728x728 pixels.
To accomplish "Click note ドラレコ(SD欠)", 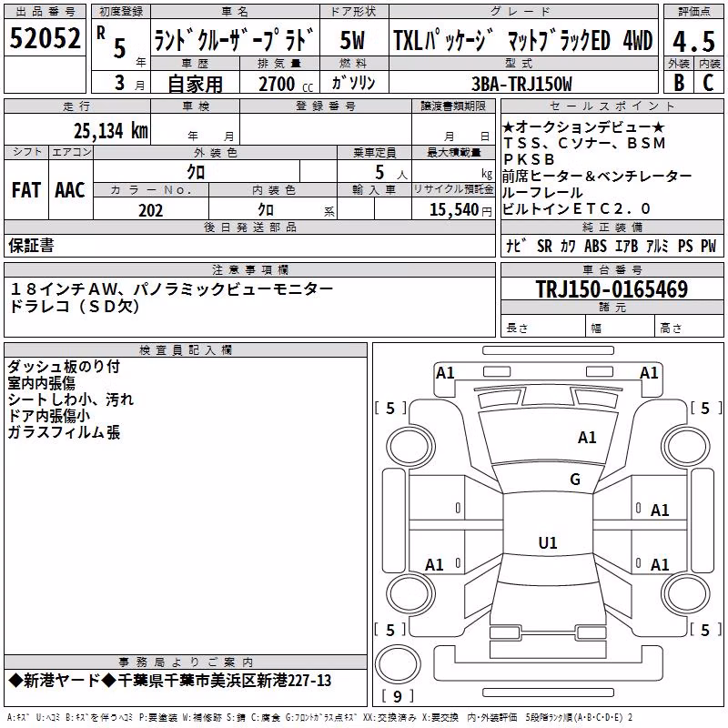I will (75, 306).
